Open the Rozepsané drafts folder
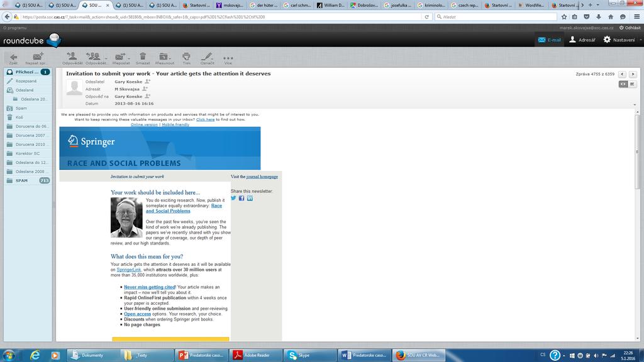 pyautogui.click(x=28, y=81)
